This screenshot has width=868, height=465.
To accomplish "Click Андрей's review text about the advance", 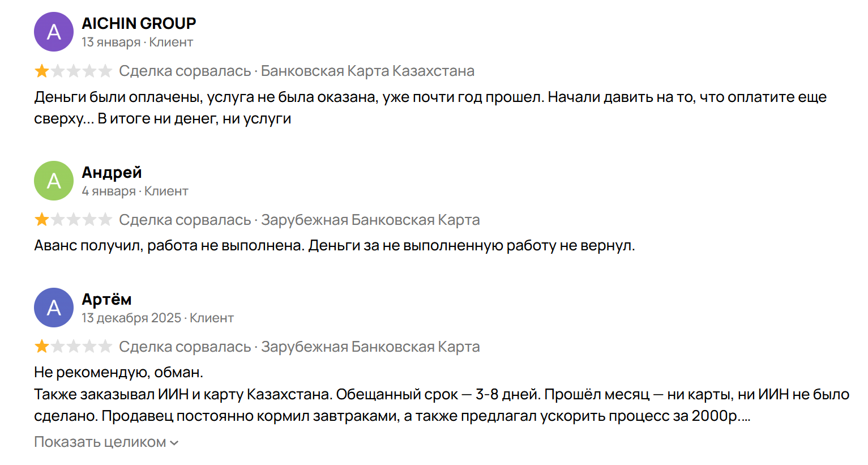I will (x=334, y=246).
